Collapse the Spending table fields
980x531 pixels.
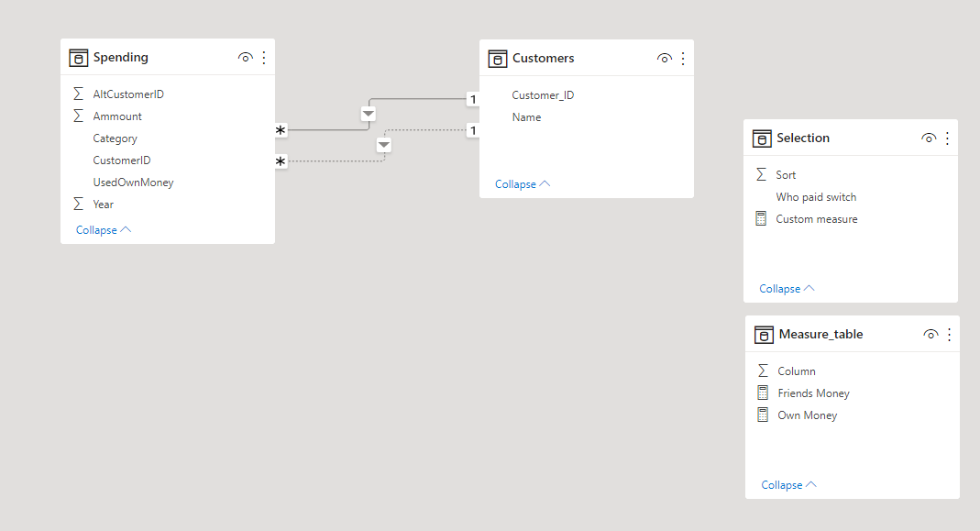(103, 230)
